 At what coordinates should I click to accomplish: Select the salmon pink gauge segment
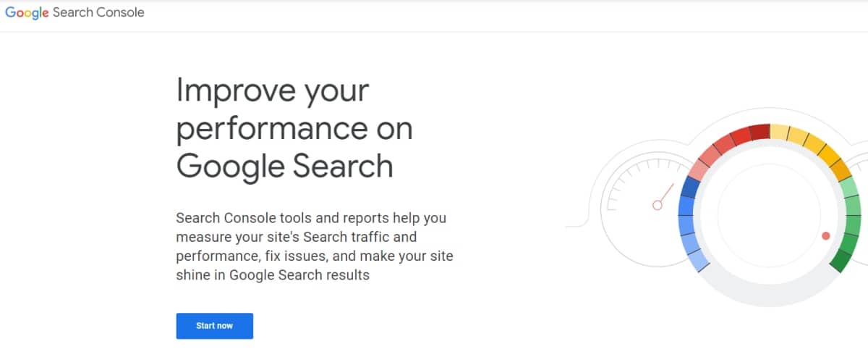point(699,168)
